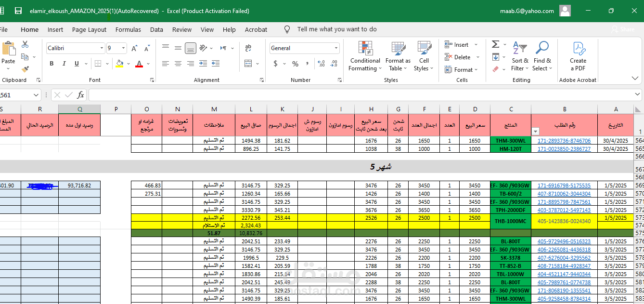Click the Fill down-arrow icon
644x304 pixels.
point(496,57)
